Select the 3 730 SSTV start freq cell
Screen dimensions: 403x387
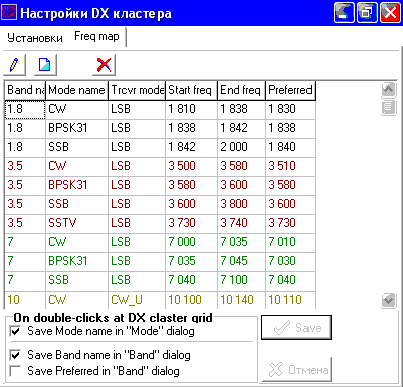tap(191, 223)
